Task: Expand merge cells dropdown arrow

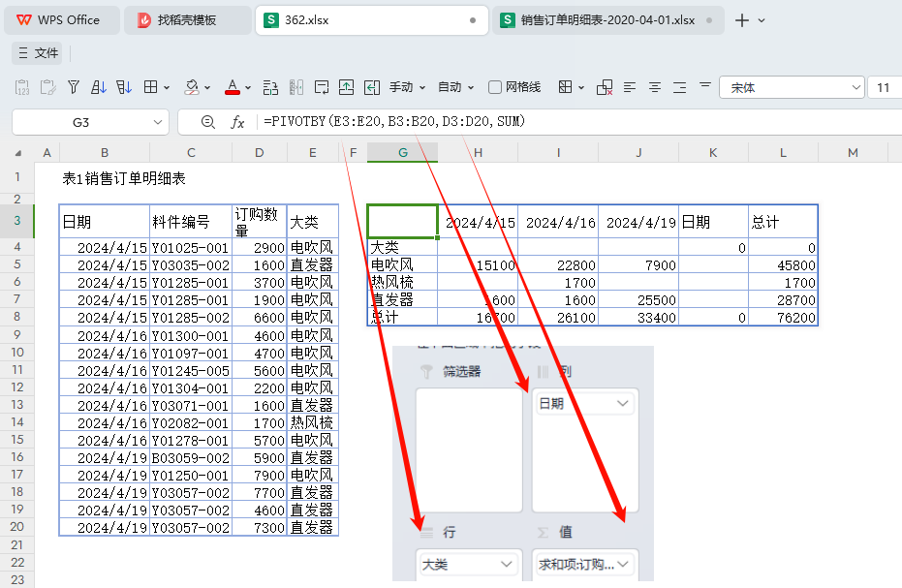Action: point(581,88)
